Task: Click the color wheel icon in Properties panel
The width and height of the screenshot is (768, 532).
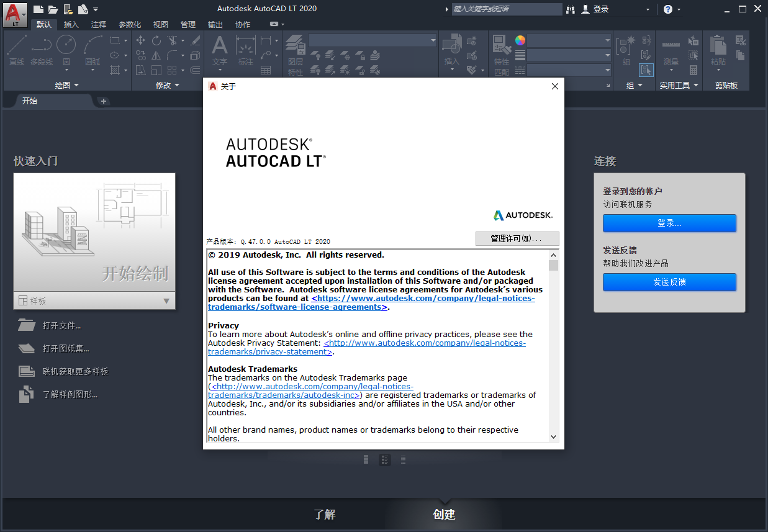Action: (520, 40)
